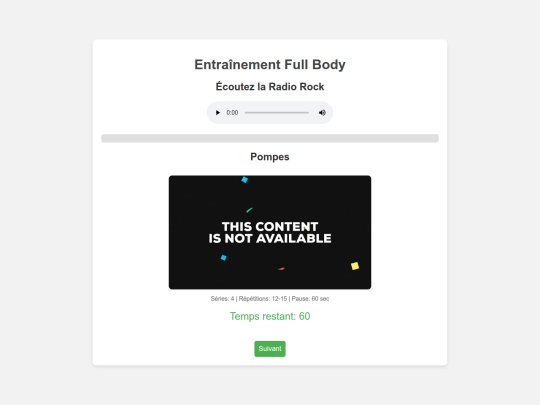Viewport: 540px width, 405px height.
Task: Click the "THIS CONTENT IS NOT AVAILABLE" text
Action: coord(270,232)
